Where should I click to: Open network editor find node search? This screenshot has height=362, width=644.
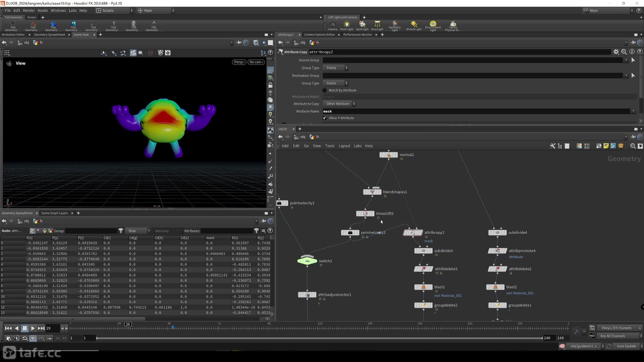633,146
